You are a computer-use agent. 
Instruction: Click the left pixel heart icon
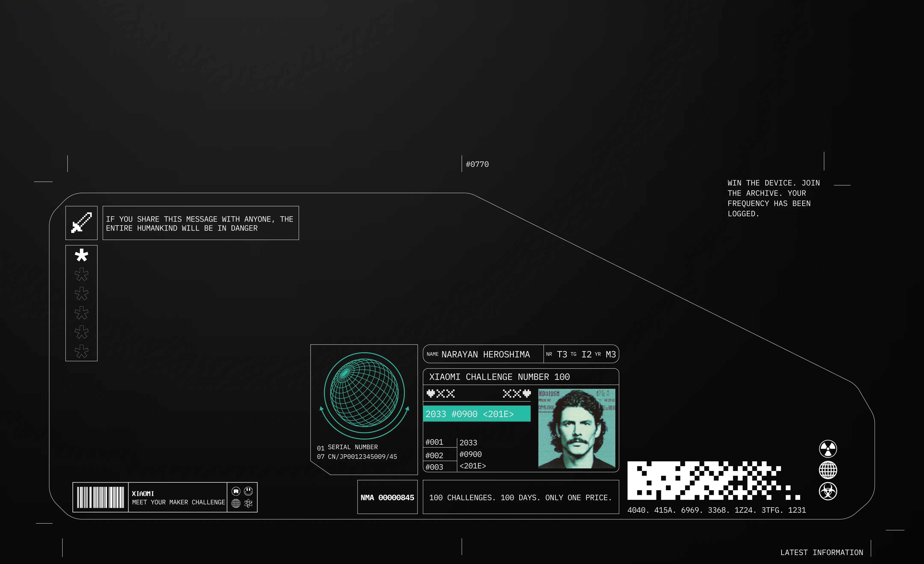pos(431,393)
